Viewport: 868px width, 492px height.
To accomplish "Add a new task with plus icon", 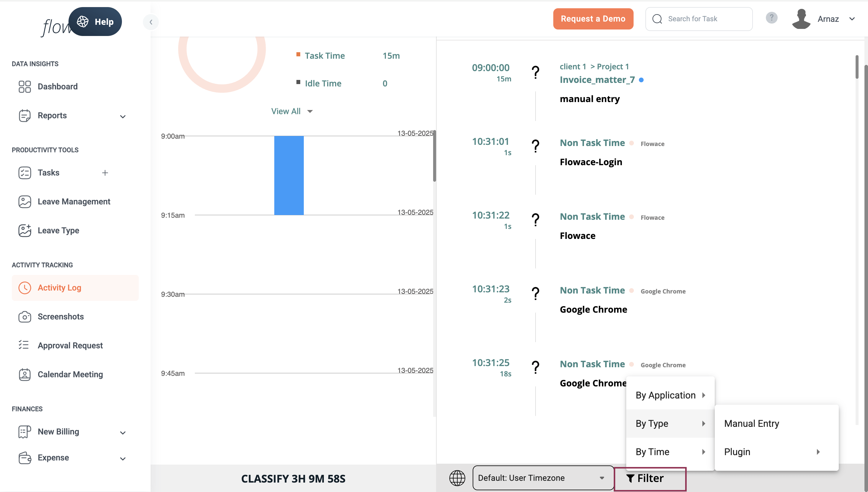I will coord(105,173).
